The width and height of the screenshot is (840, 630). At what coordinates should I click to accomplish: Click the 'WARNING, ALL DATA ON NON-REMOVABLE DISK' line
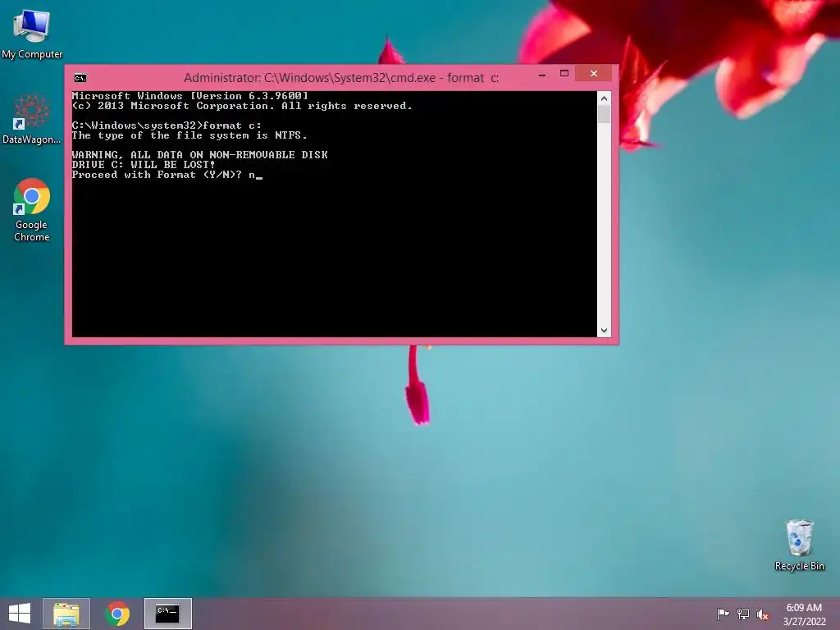pyautogui.click(x=200, y=155)
